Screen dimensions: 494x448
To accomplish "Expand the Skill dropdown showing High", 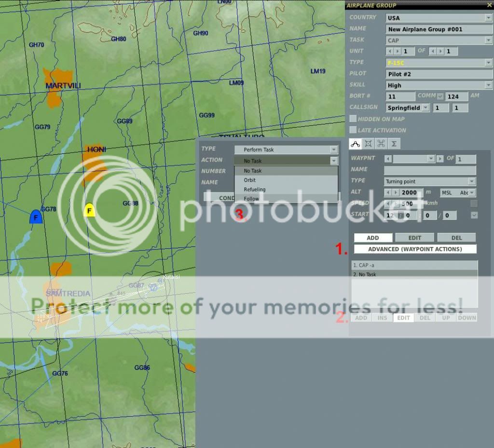I will coord(488,85).
